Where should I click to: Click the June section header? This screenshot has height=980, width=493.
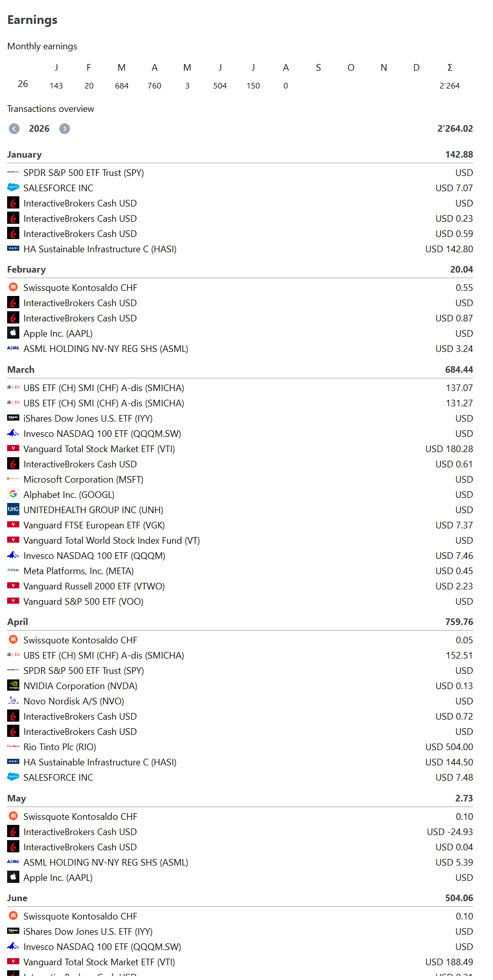240,898
